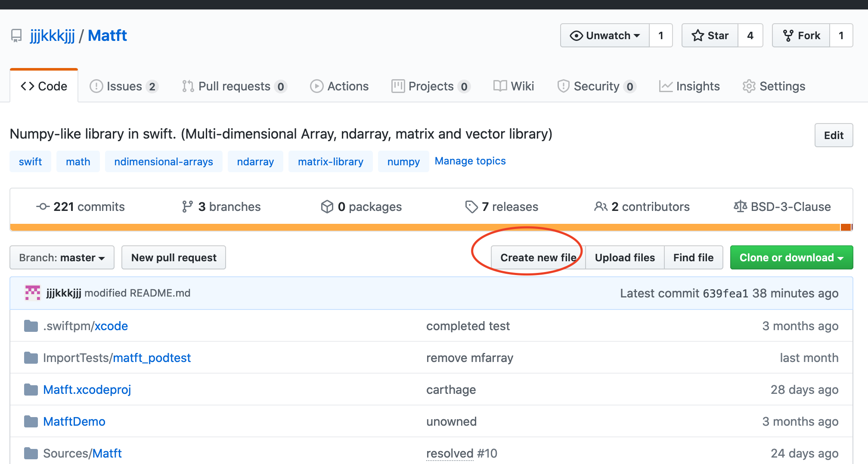This screenshot has width=868, height=464.
Task: Click the swift topic tag
Action: 30,161
